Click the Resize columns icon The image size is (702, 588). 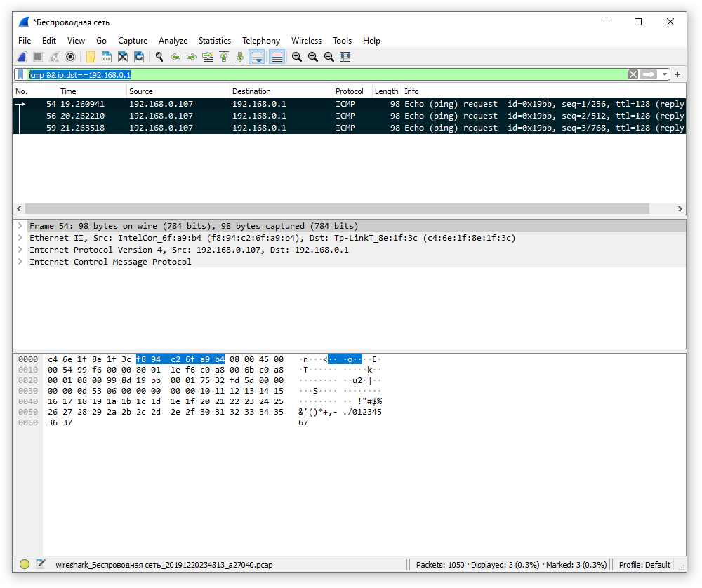point(345,57)
